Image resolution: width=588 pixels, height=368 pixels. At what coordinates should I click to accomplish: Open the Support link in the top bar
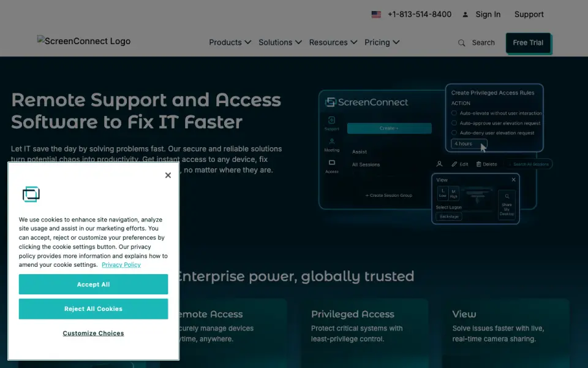coord(529,14)
